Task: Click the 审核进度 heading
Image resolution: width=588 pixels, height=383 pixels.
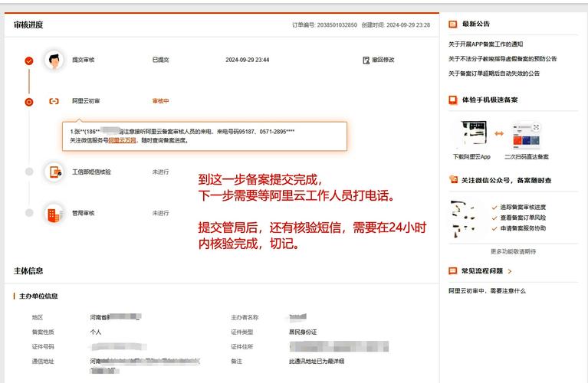Action: [x=28, y=25]
